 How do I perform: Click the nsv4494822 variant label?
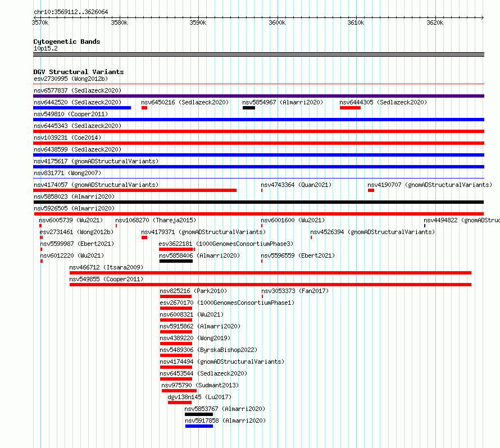coord(462,220)
